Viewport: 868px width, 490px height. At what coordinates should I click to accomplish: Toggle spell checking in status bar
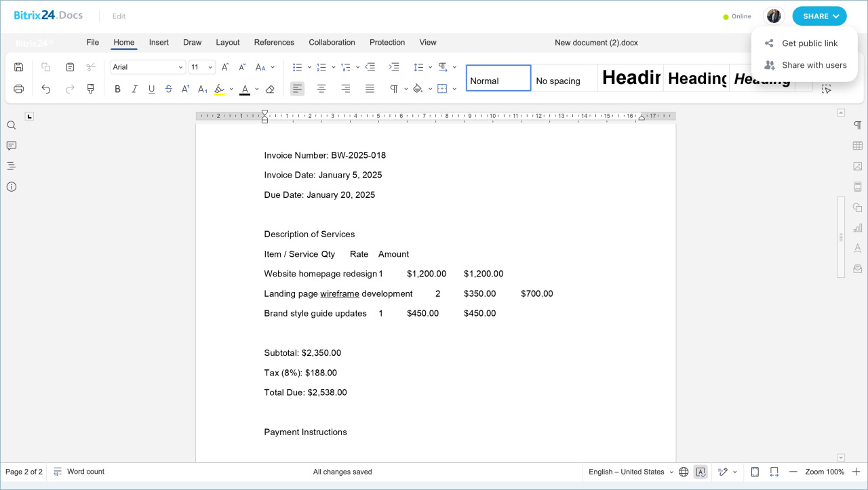pyautogui.click(x=701, y=472)
